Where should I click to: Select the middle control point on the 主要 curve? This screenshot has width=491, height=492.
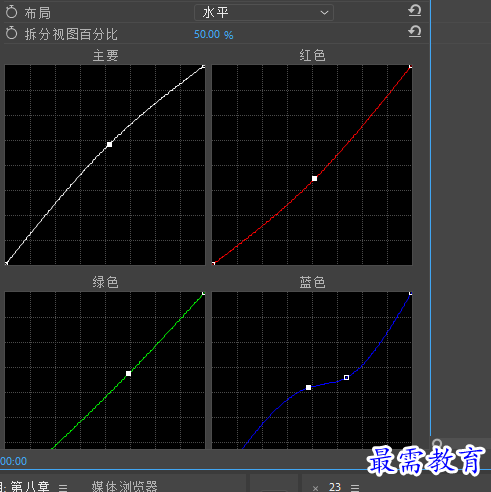coord(109,144)
